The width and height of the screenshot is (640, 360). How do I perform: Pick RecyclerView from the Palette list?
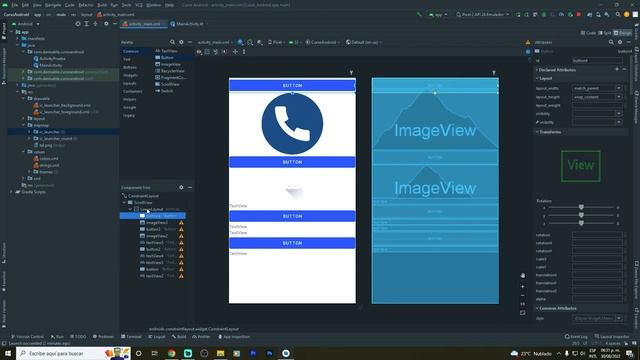click(170, 71)
